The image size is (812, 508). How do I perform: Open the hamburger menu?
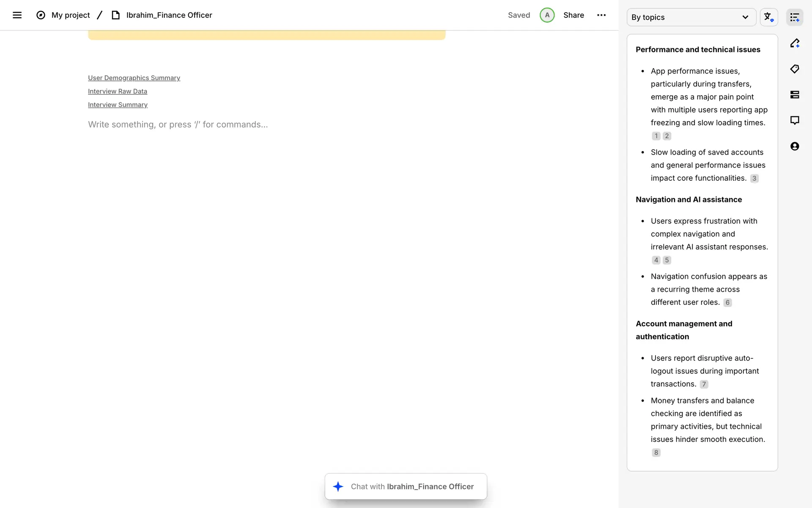[x=17, y=15]
